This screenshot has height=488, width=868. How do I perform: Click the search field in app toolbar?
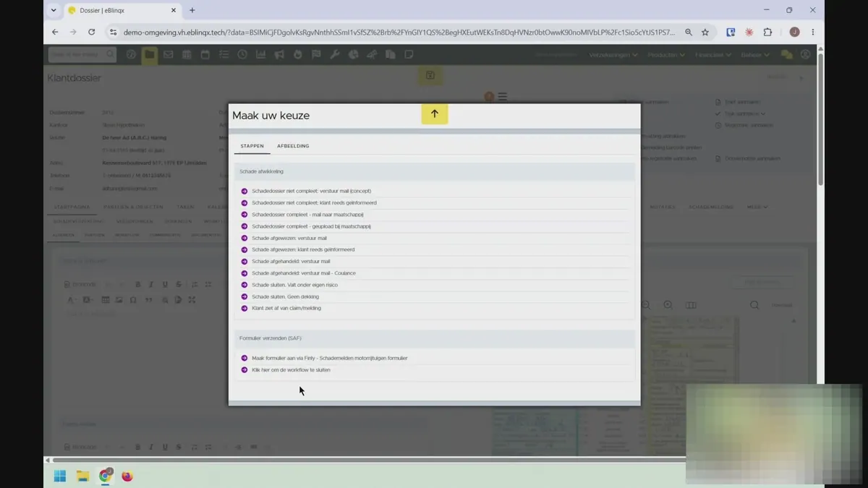(x=82, y=55)
